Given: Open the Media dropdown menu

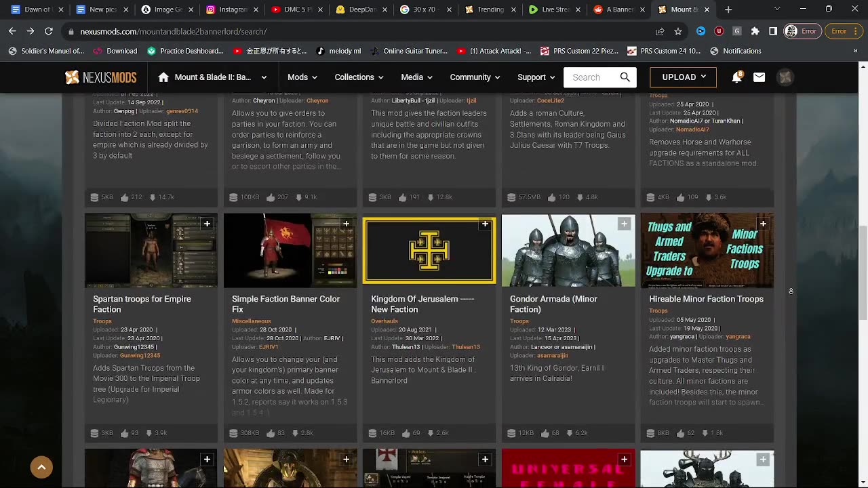Looking at the screenshot, I should point(416,77).
